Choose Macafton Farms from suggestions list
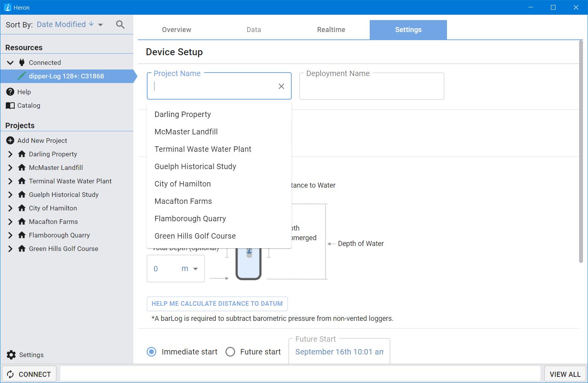Screen dimensions: 588x383 click(x=219, y=201)
